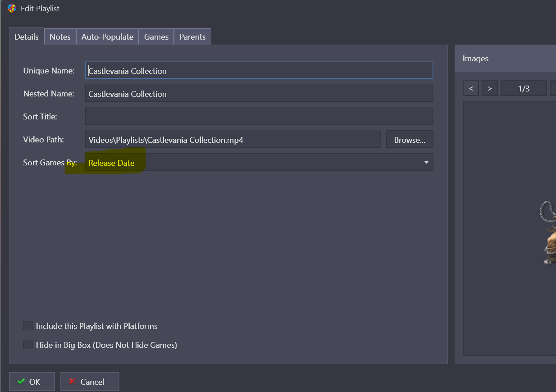Show the next image

[490, 88]
